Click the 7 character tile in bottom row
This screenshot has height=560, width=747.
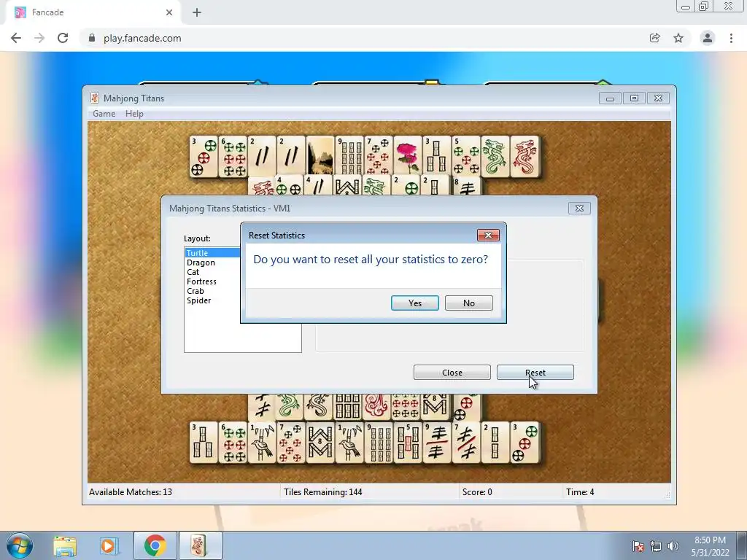[x=465, y=443]
